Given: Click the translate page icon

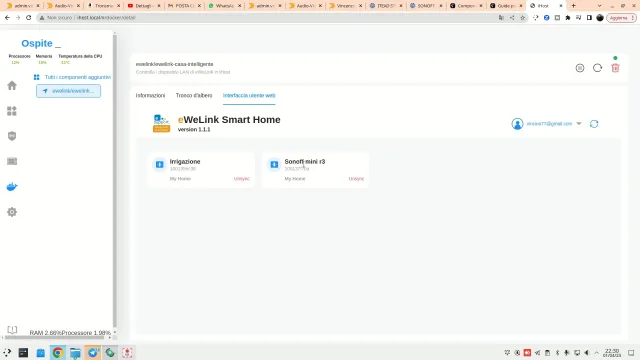Looking at the screenshot, I should pyautogui.click(x=501, y=18).
